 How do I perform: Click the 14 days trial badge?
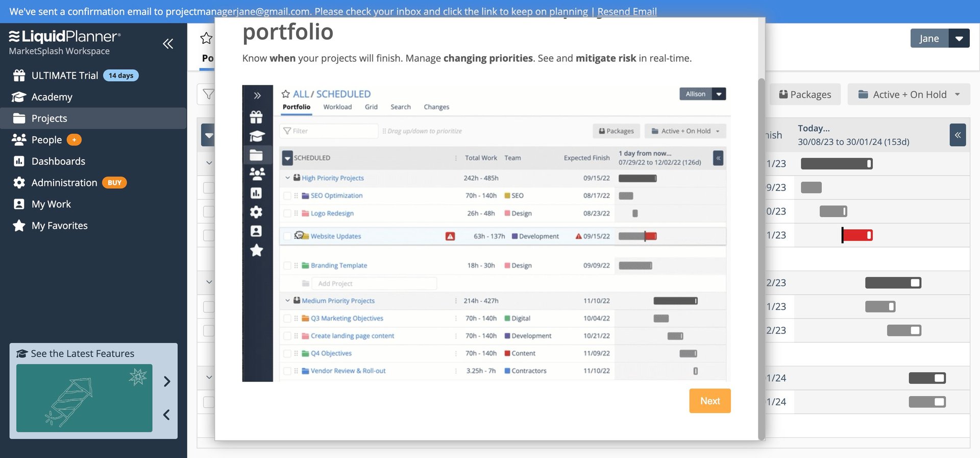121,76
